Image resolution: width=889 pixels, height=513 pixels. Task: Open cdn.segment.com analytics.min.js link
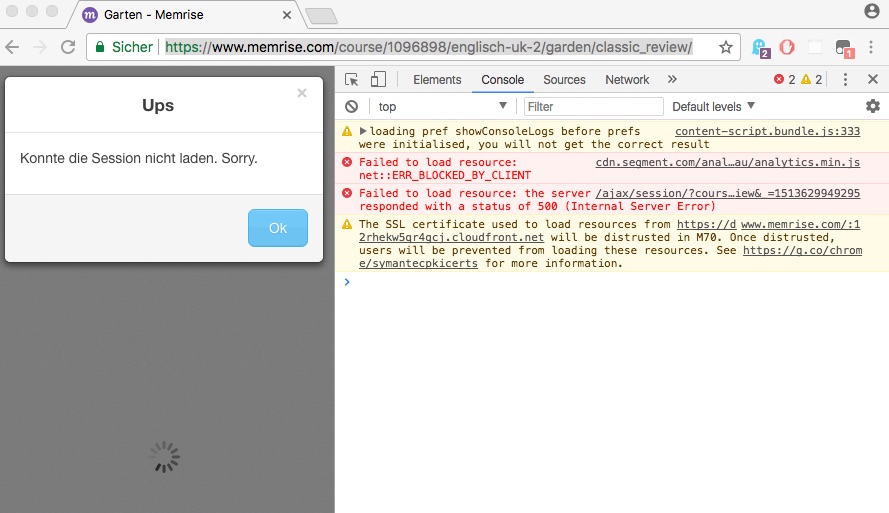(x=727, y=163)
